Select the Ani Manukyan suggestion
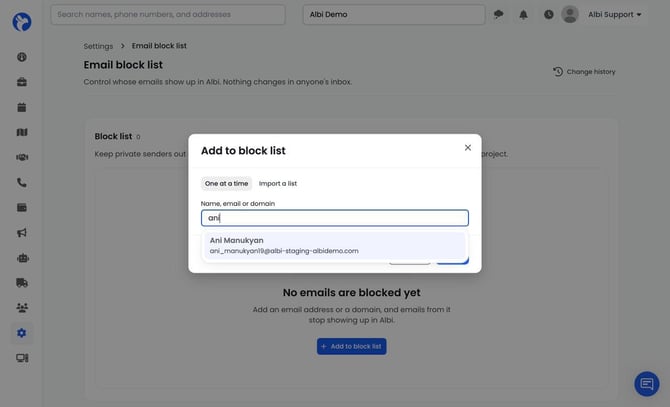 pyautogui.click(x=335, y=246)
